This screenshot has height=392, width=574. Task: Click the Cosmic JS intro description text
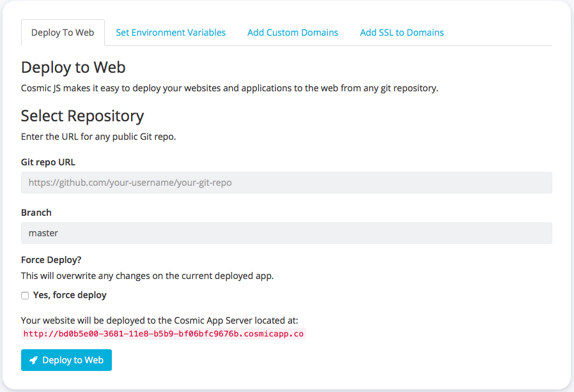(x=229, y=88)
